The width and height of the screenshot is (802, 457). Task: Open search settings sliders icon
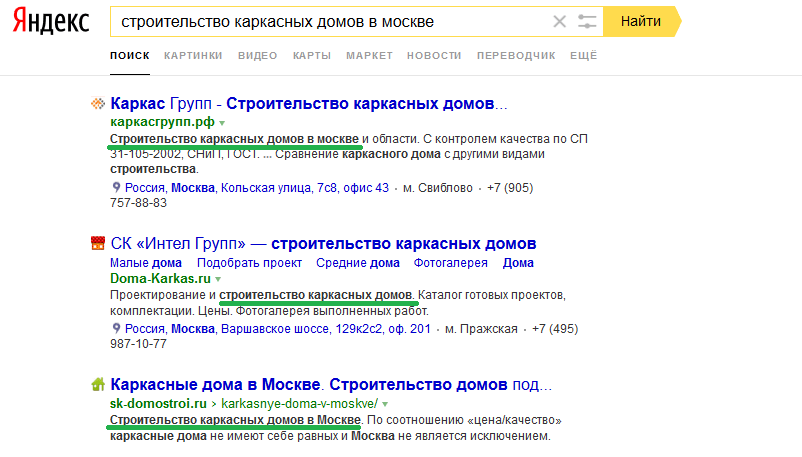tap(587, 21)
